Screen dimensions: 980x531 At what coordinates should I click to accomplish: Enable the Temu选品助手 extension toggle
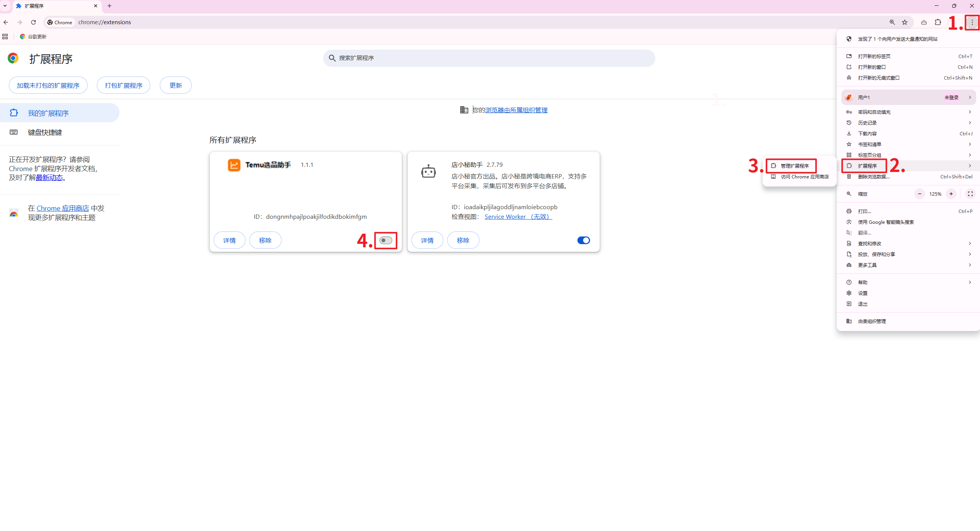[386, 240]
